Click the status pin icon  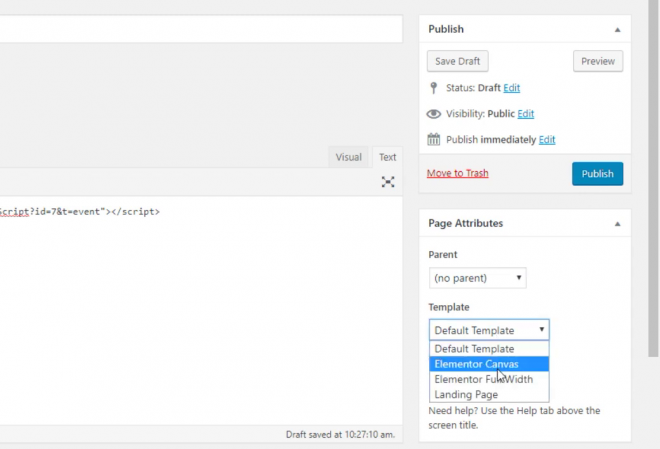[x=434, y=88]
